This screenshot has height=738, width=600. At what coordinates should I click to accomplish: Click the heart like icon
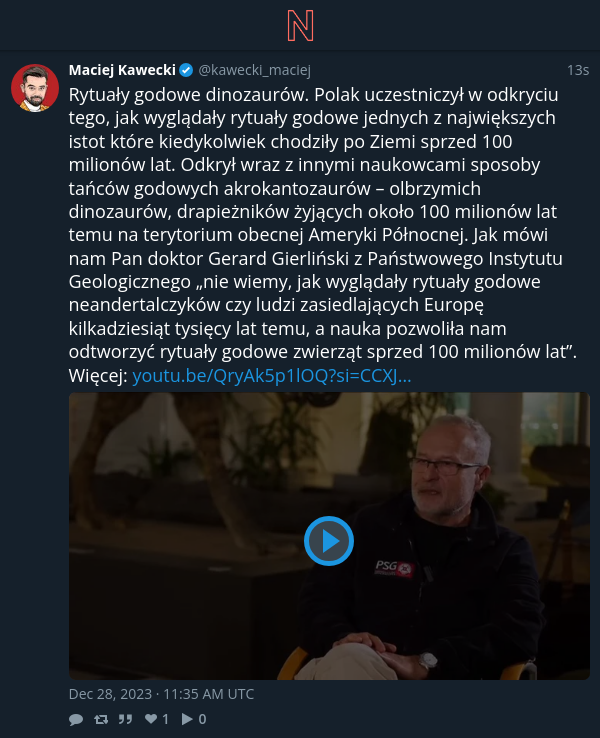[x=151, y=718]
